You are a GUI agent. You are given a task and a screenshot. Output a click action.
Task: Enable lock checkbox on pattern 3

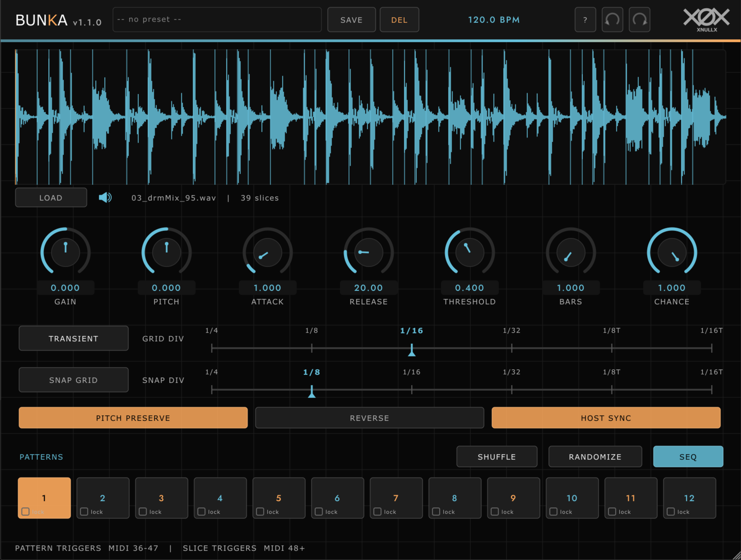pos(143,512)
